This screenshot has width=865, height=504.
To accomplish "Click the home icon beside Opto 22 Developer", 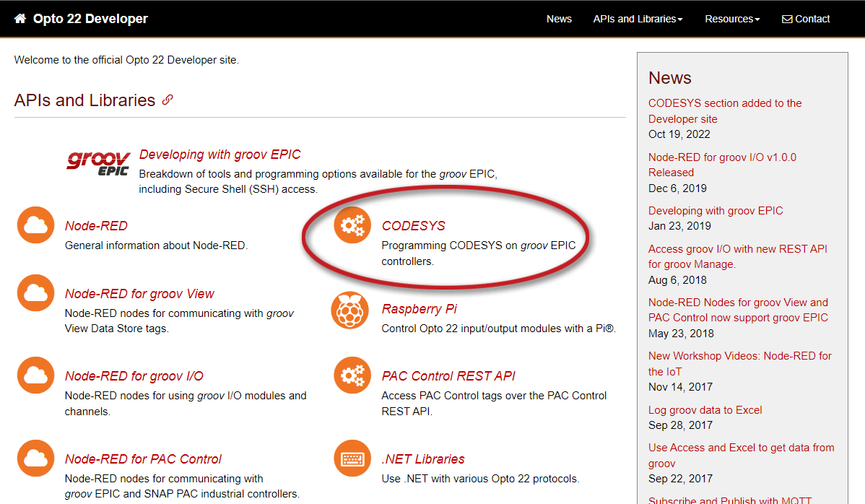I will click(20, 19).
